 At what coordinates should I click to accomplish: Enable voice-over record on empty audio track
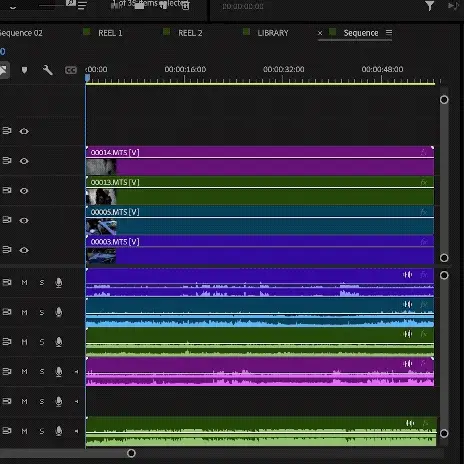coord(59,401)
